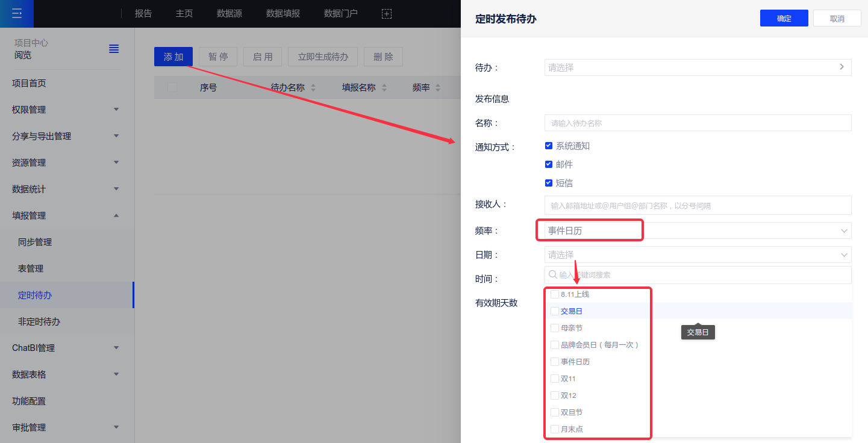Click the 取消 cancel button
This screenshot has width=868, height=443.
837,19
